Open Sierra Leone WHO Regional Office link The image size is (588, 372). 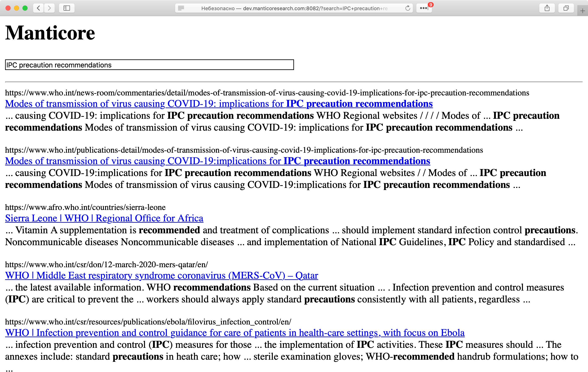104,218
